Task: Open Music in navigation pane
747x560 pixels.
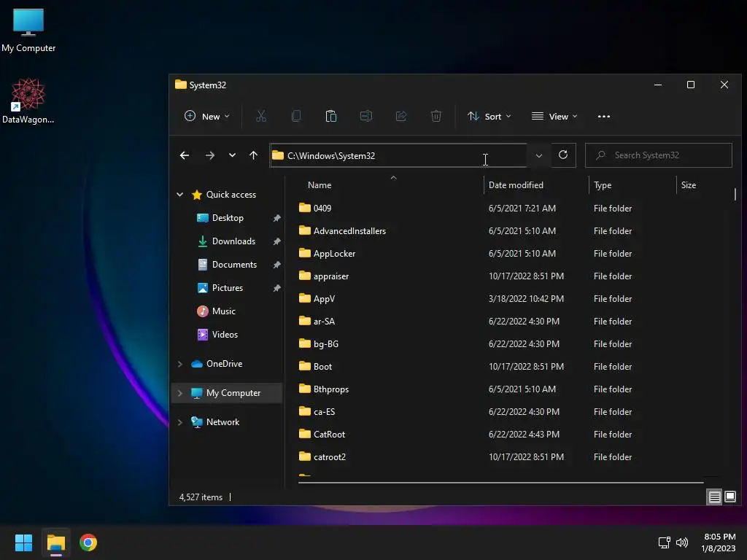Action: pyautogui.click(x=223, y=311)
